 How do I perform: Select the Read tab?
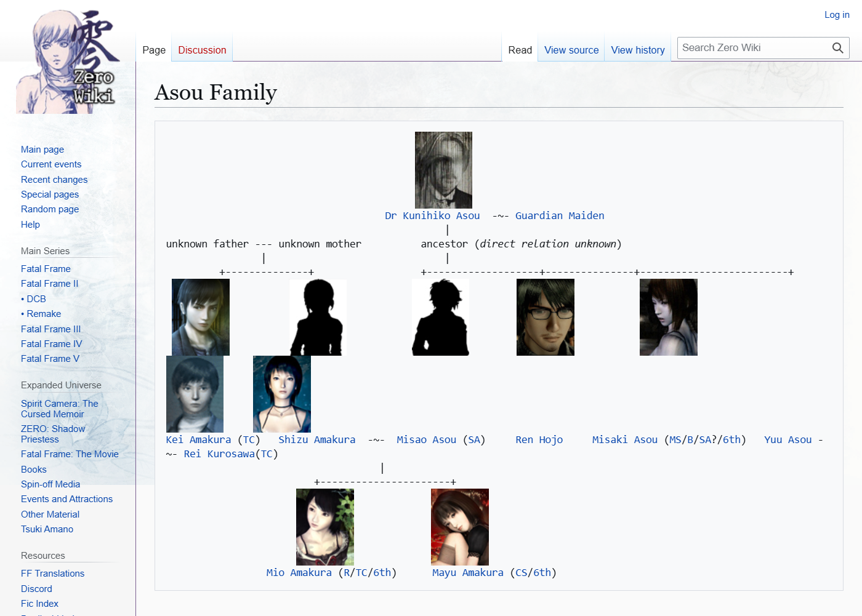tap(520, 50)
